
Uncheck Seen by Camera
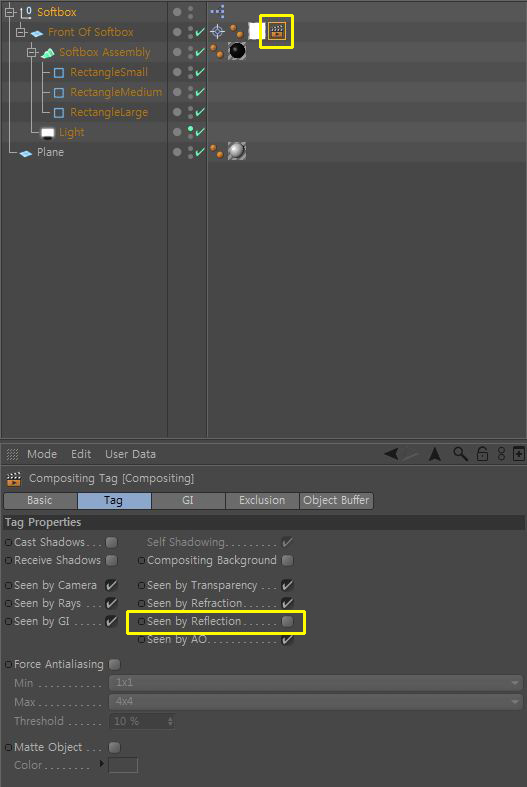(111, 585)
